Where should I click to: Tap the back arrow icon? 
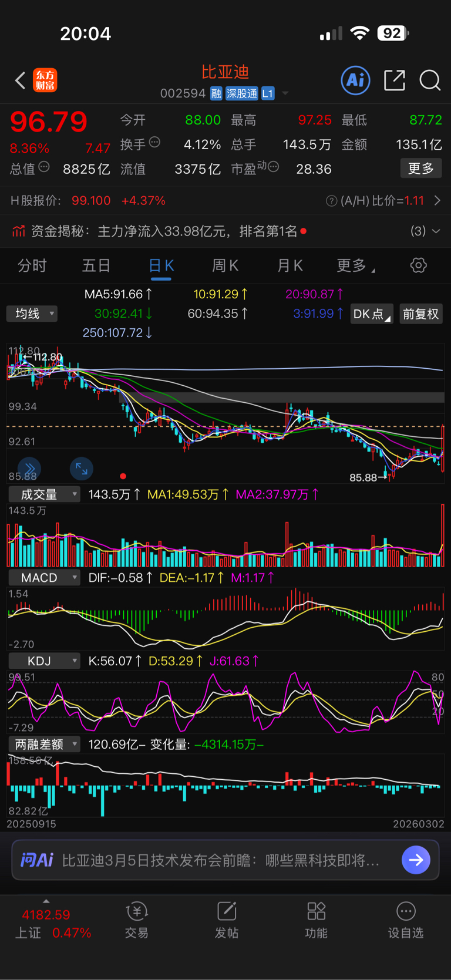(x=20, y=80)
